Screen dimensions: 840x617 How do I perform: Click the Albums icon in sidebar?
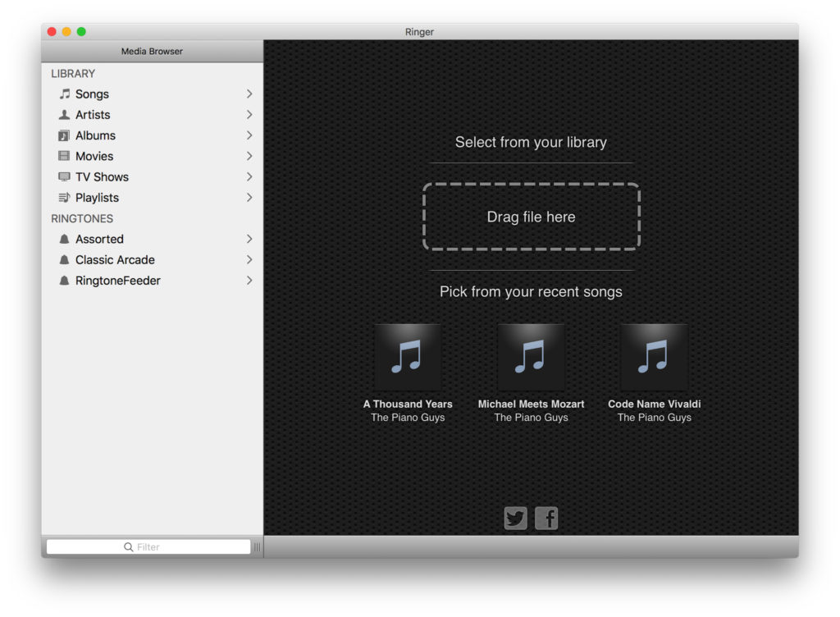click(x=64, y=135)
